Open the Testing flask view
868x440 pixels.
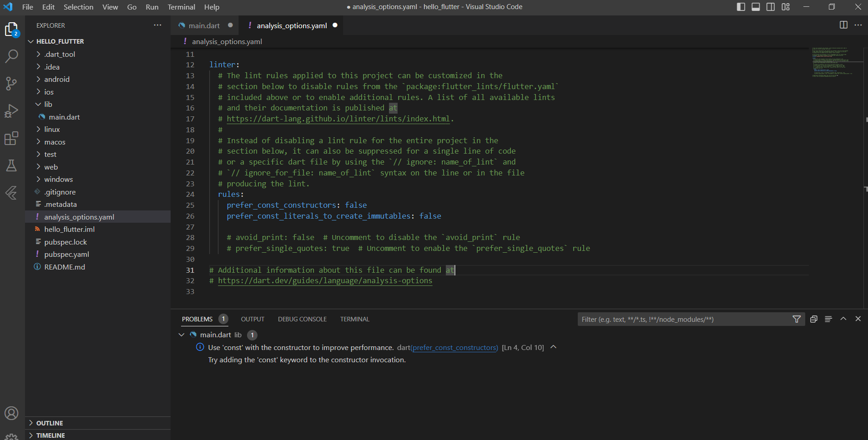click(x=11, y=165)
